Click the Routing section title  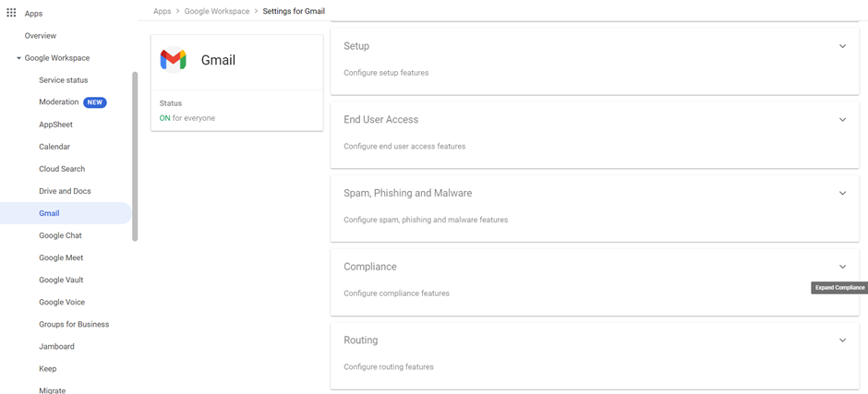(361, 340)
